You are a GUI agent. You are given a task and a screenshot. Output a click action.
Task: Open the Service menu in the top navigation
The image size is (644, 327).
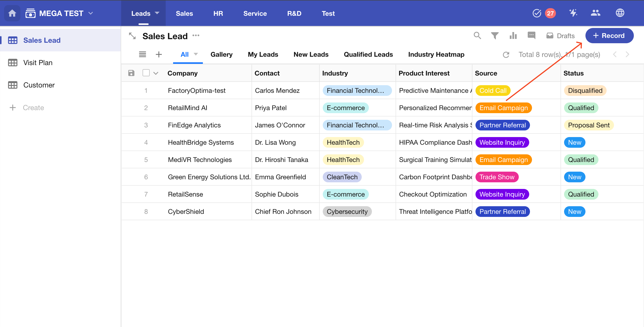click(255, 13)
